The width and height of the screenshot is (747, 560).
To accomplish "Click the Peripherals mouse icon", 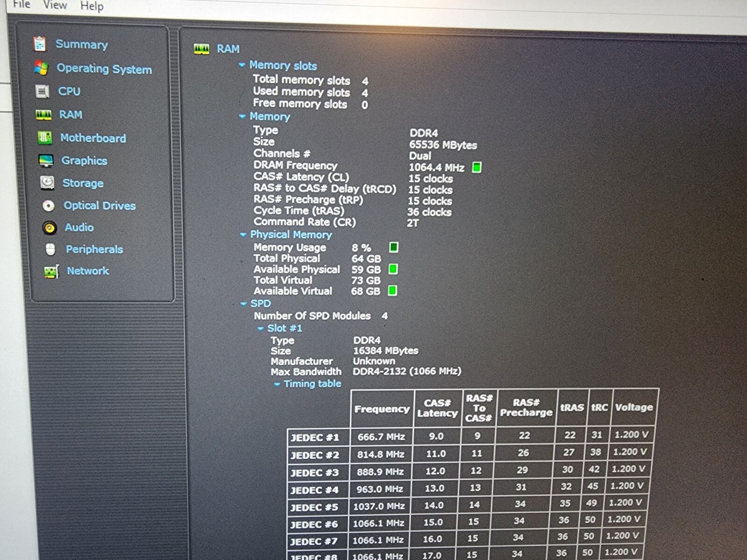I will click(x=50, y=250).
